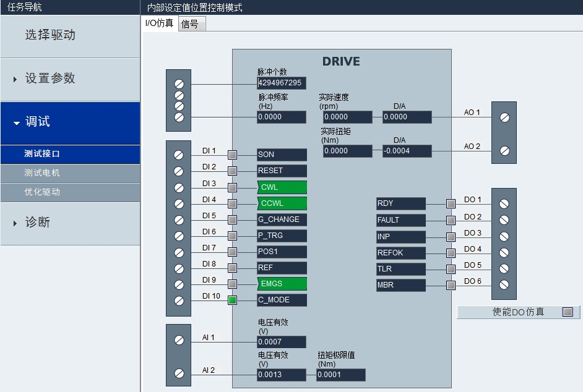Click the RDY output signal box
The height and width of the screenshot is (392, 583).
[x=401, y=203]
